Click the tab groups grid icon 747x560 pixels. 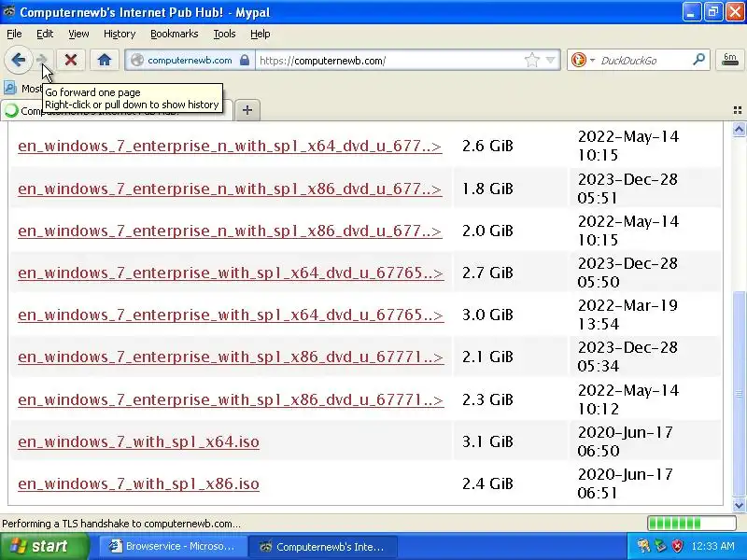(738, 110)
